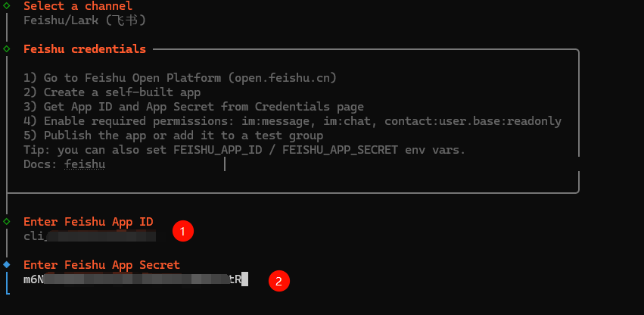Click the green diamond beside Enter Feishu App ID
644x315 pixels.
[x=7, y=221]
